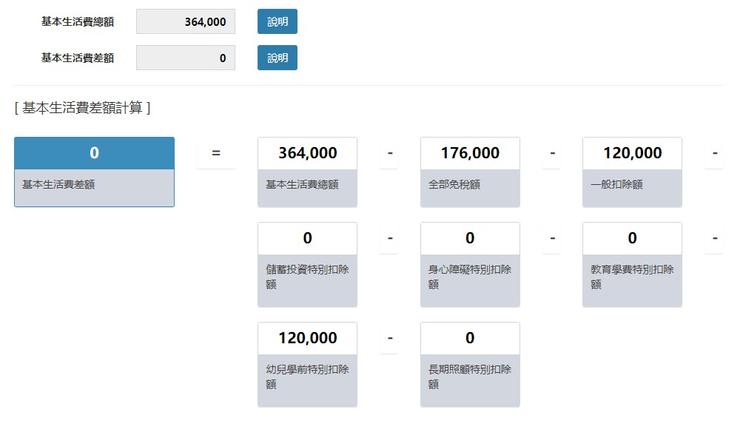
Task: Select the 120,000 一般扣除額 card
Action: (x=632, y=171)
